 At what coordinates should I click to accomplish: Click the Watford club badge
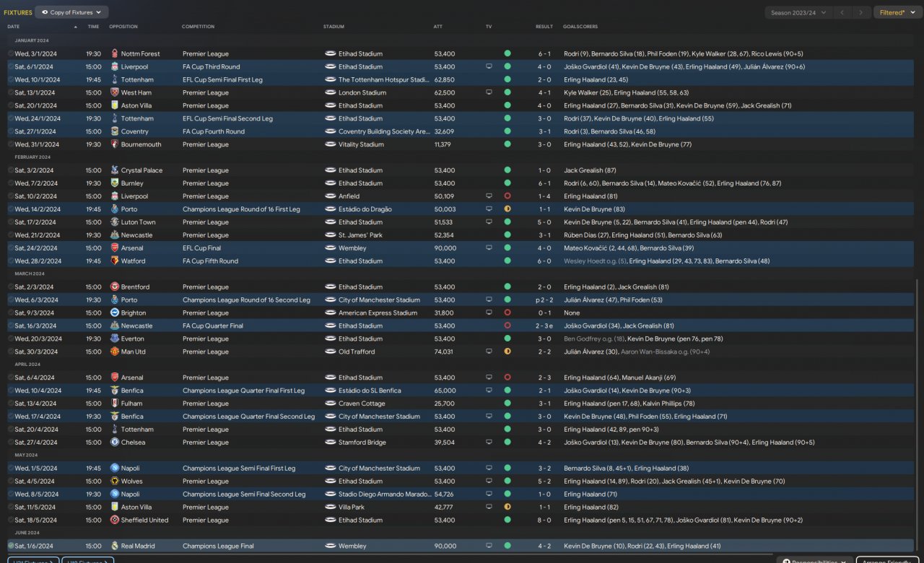[x=114, y=261]
